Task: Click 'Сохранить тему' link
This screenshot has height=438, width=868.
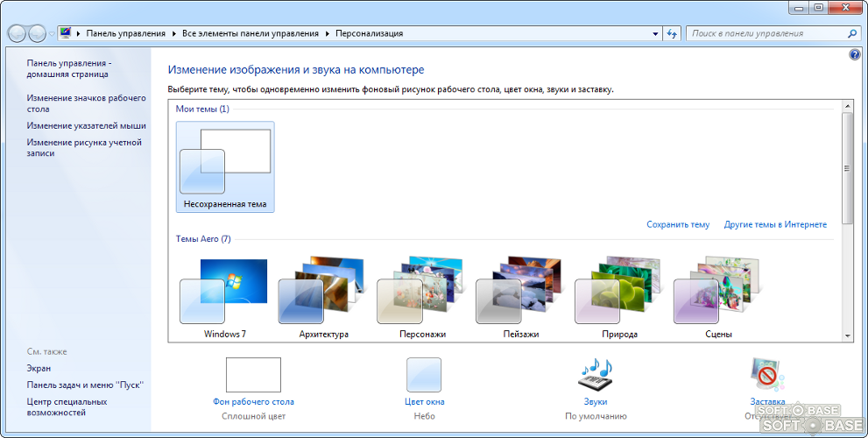Action: (678, 224)
